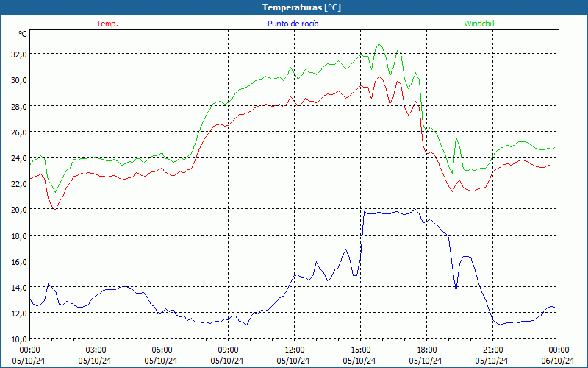Click the 28,0 y-axis value
This screenshot has width=588, height=368.
(20, 106)
